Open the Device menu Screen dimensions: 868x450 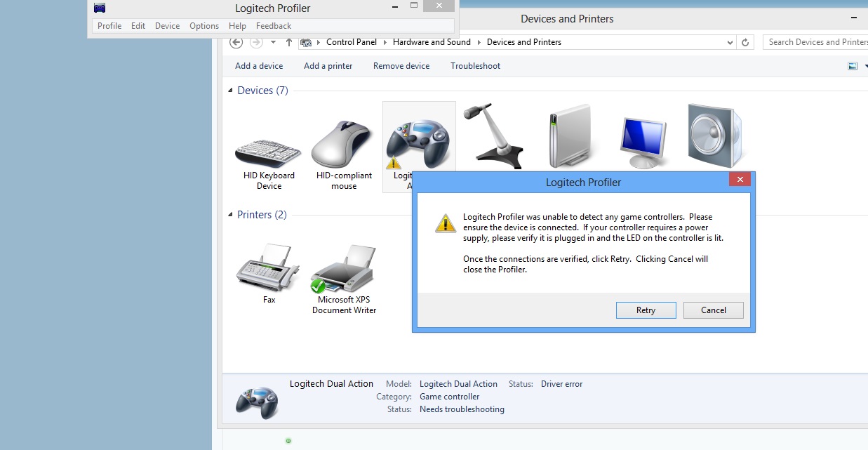(x=167, y=26)
